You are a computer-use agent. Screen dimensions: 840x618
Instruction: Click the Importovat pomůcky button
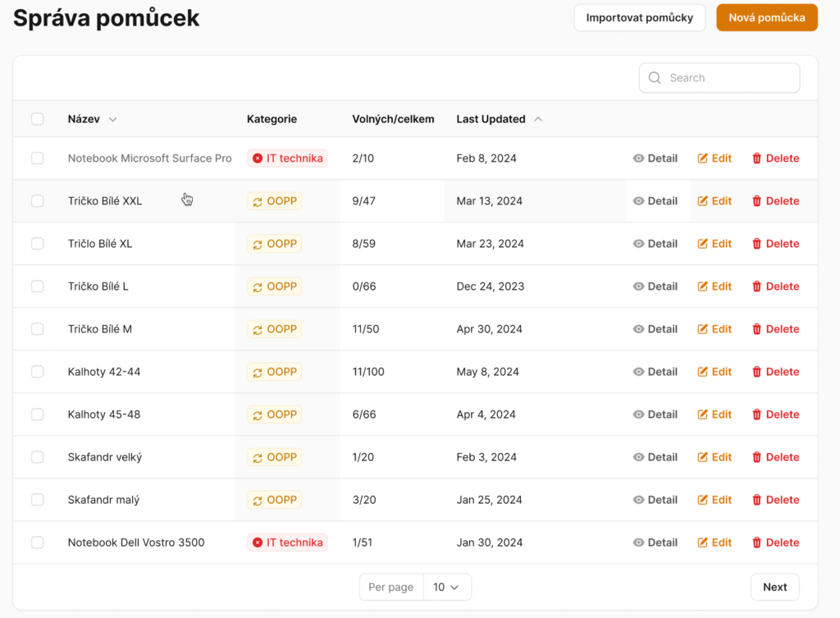click(639, 18)
